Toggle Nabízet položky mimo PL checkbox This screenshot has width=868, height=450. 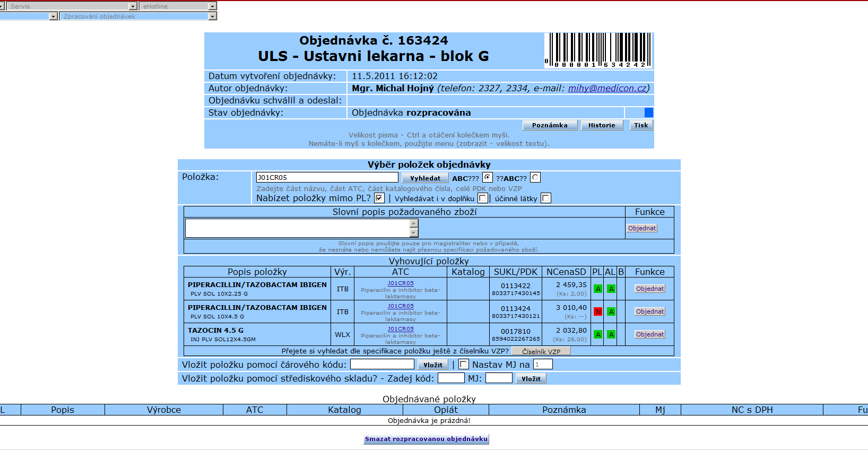(379, 198)
